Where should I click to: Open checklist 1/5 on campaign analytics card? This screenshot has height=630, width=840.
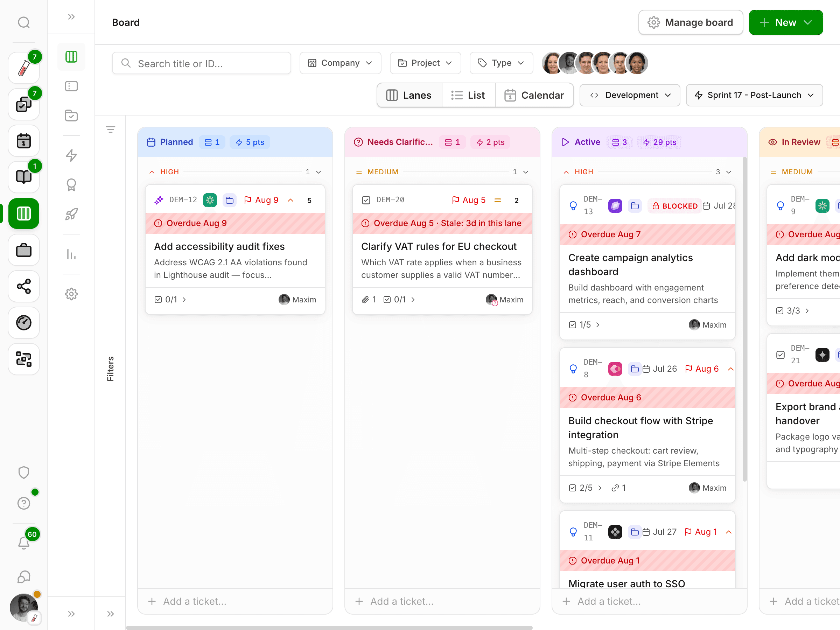point(585,325)
